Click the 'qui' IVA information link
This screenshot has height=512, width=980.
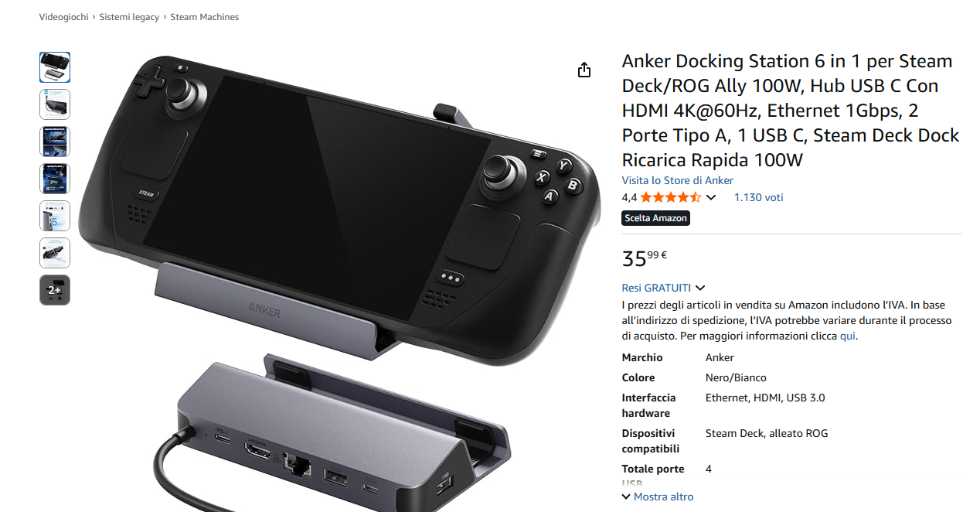pos(848,336)
